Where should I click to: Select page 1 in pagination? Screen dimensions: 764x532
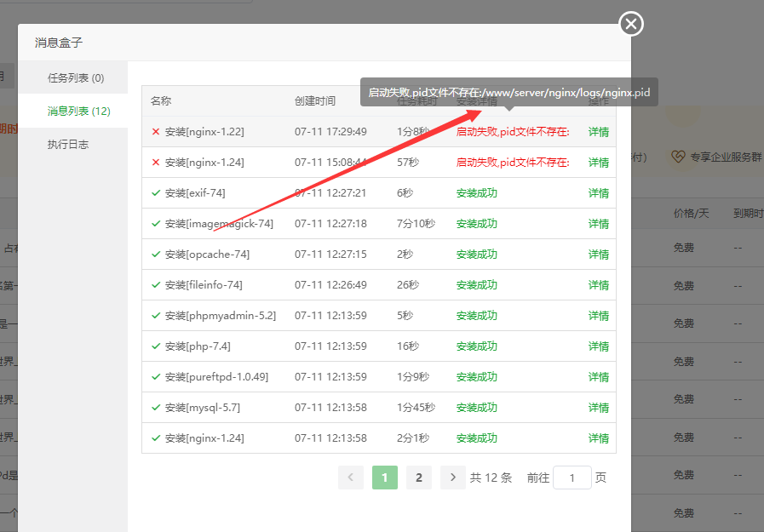[385, 478]
